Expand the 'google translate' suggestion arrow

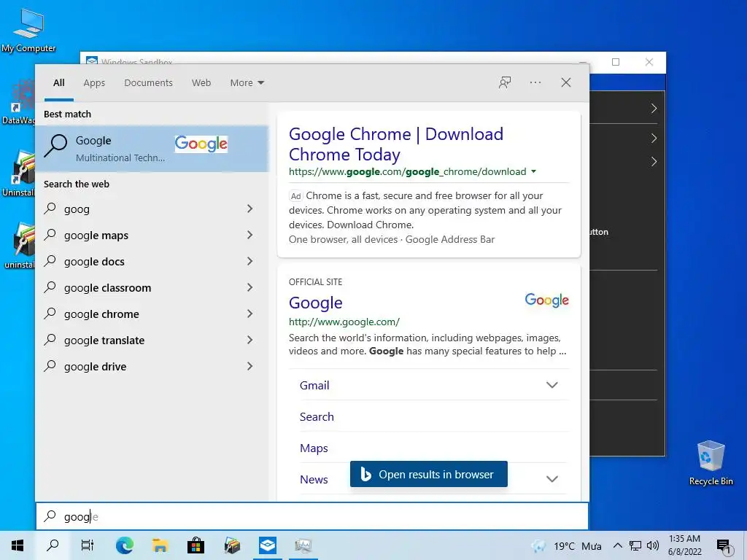tap(249, 340)
